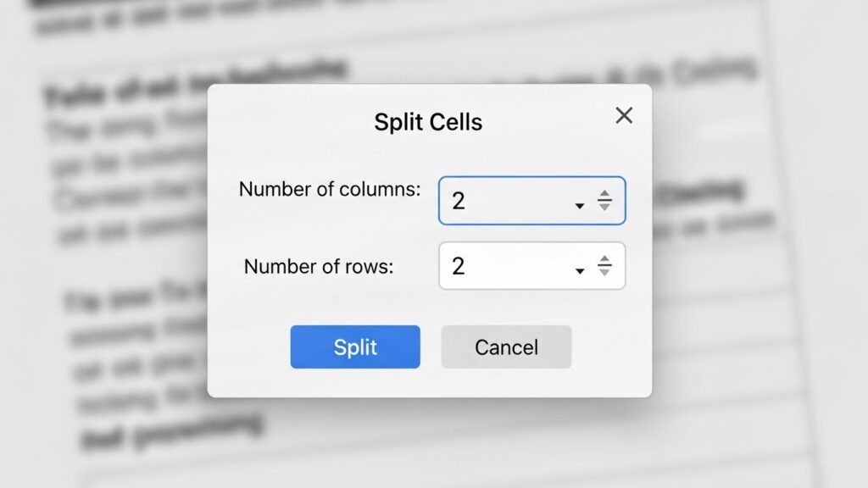
Task: Close the Split Cells dialog with X
Action: point(624,116)
